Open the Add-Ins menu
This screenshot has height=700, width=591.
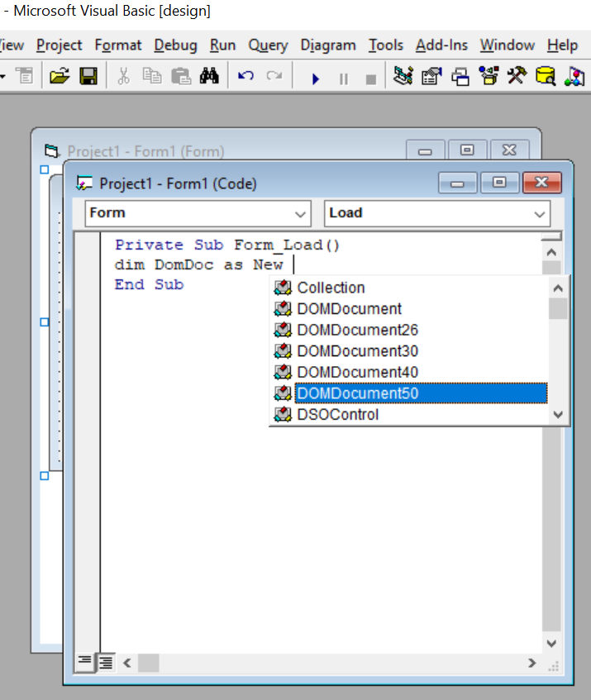pos(441,45)
